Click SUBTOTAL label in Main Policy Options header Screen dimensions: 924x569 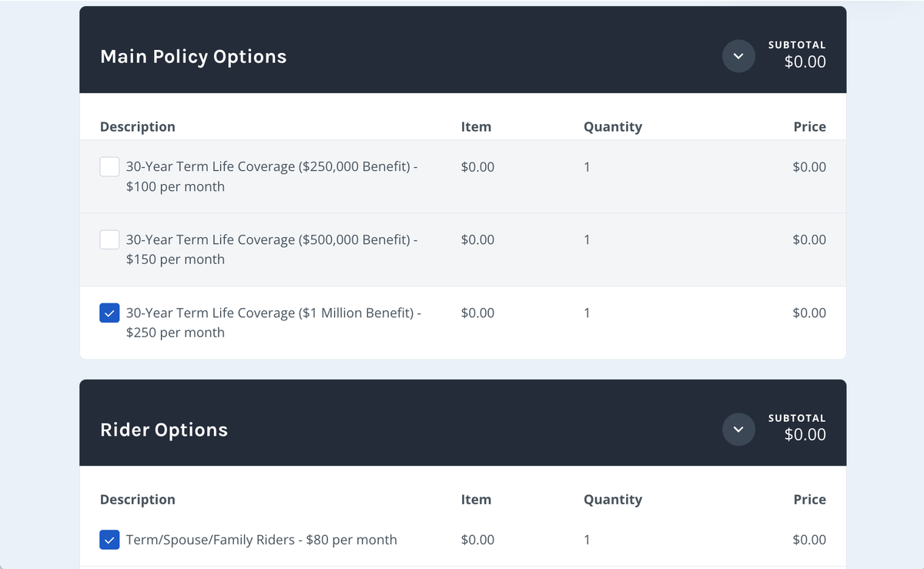click(797, 45)
